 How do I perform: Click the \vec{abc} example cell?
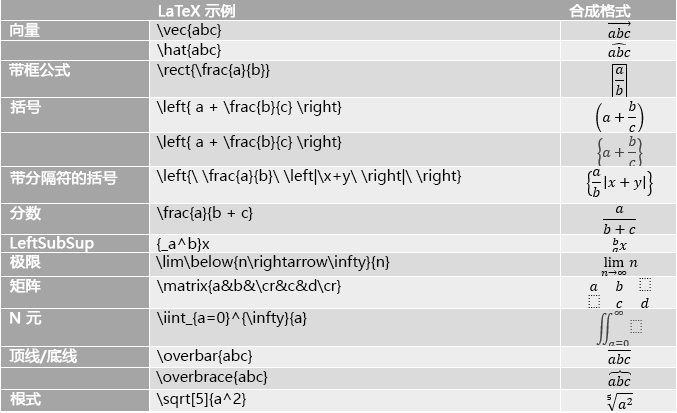pos(192,30)
